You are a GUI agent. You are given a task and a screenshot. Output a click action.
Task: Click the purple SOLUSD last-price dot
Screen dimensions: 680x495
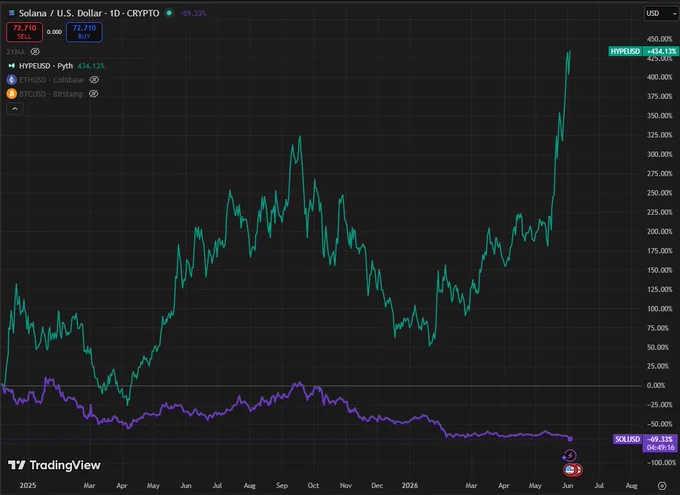click(570, 439)
